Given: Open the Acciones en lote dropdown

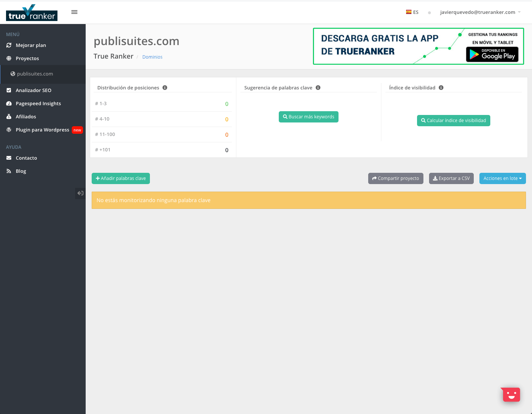Looking at the screenshot, I should pyautogui.click(x=502, y=178).
